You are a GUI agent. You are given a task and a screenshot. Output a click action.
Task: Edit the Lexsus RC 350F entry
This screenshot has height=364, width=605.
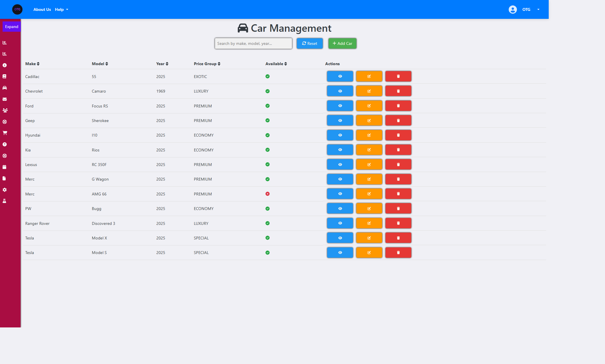[x=369, y=165]
